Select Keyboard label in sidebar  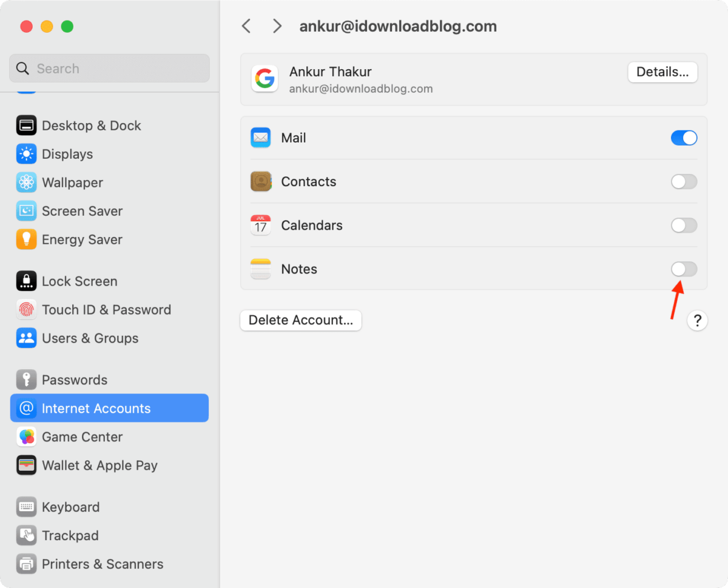click(x=70, y=507)
